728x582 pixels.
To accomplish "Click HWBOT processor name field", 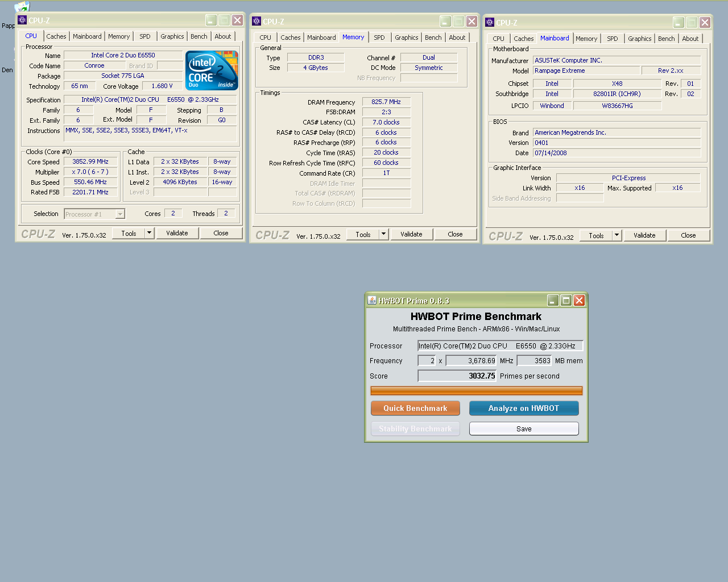I will pos(500,346).
